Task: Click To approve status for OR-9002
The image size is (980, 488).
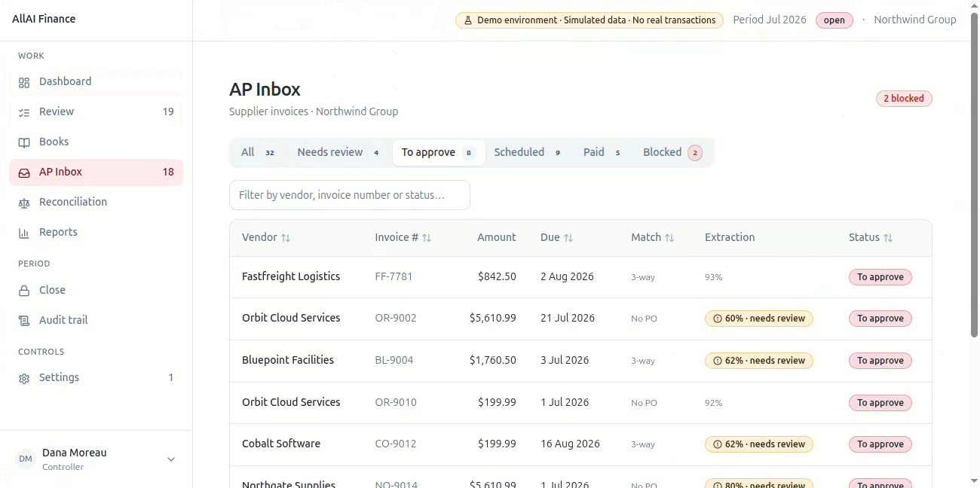Action: (880, 319)
